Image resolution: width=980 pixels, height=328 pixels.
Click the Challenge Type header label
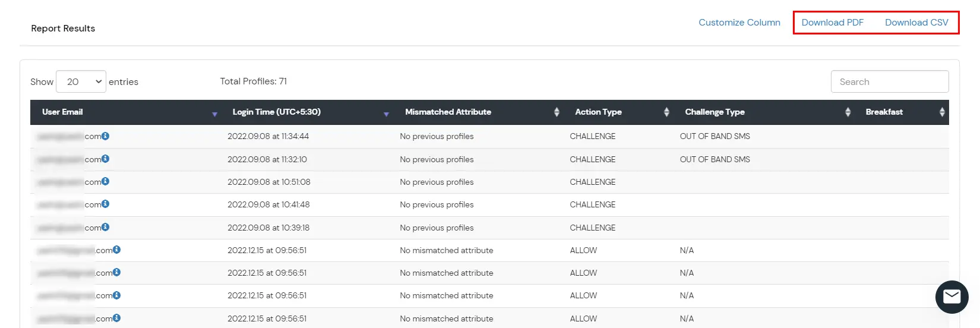(715, 112)
